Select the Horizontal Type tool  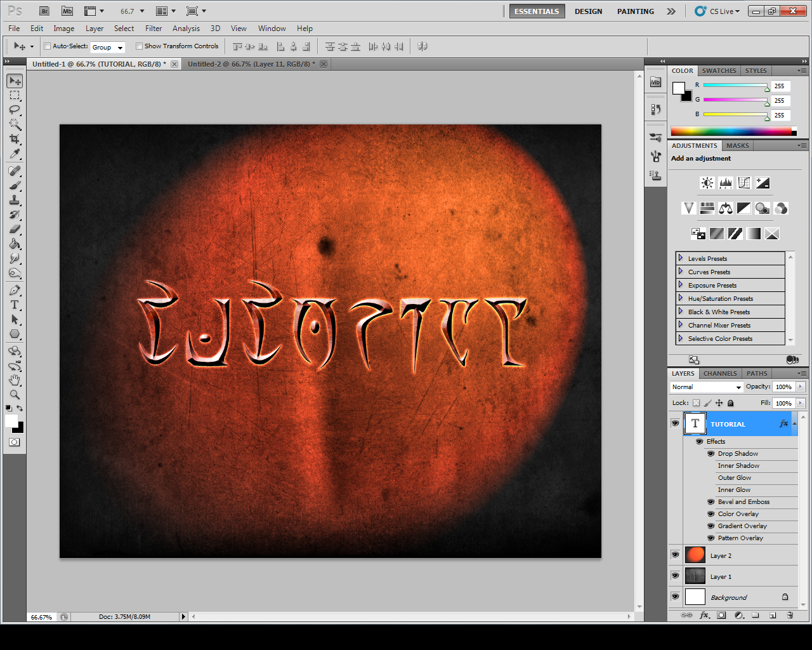pos(14,305)
